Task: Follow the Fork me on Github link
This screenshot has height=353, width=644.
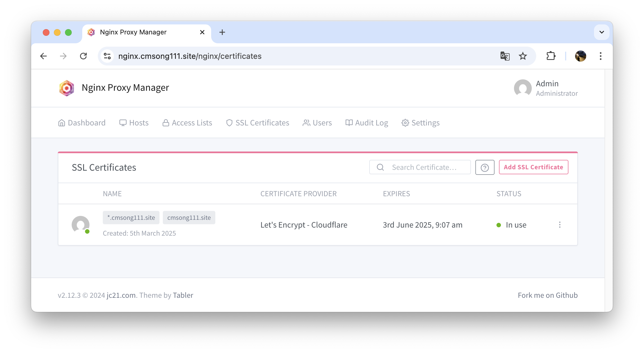Action: point(547,295)
